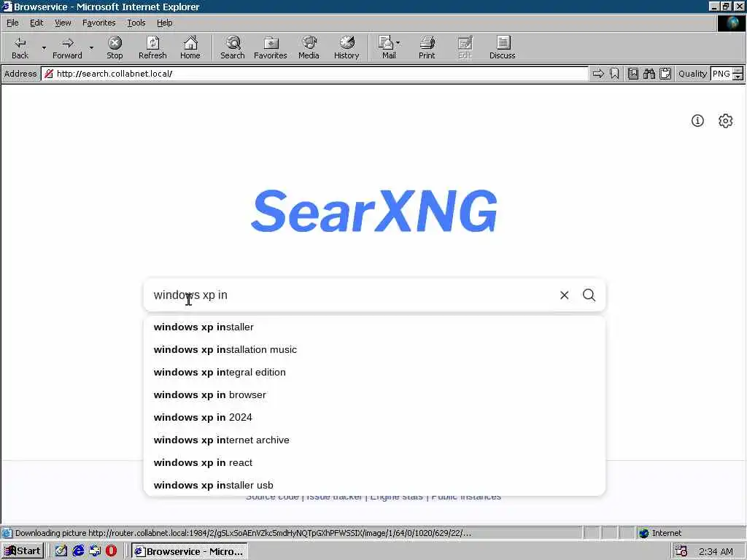Click the SearXNG logo
The height and width of the screenshot is (560, 747).
[374, 211]
